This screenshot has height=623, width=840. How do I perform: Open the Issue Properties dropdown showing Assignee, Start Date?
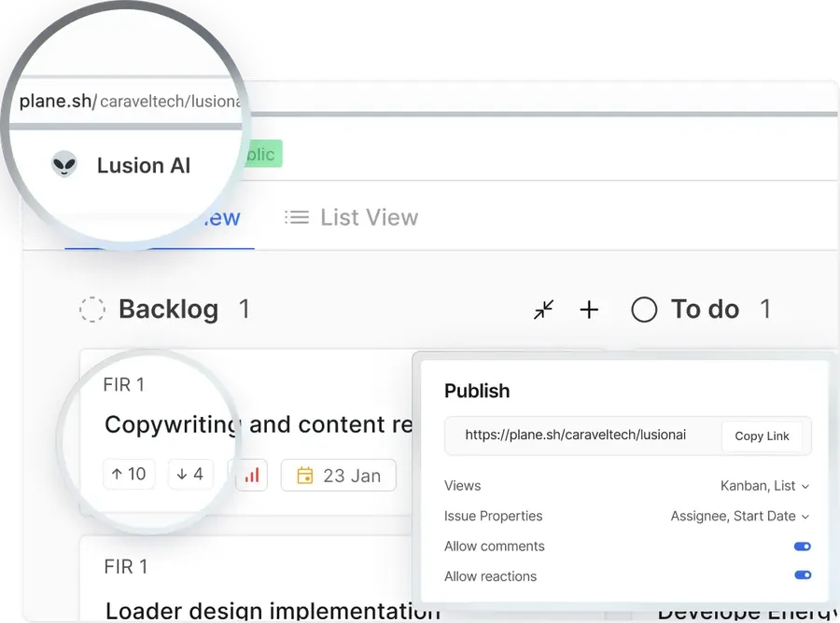[740, 516]
